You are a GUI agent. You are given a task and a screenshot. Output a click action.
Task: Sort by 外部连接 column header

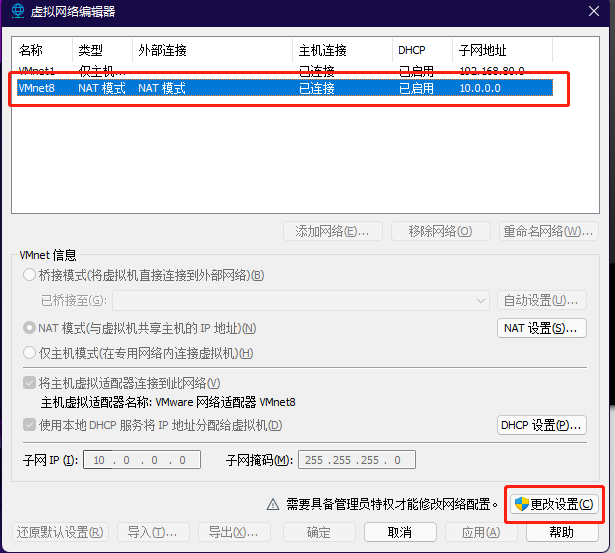213,50
